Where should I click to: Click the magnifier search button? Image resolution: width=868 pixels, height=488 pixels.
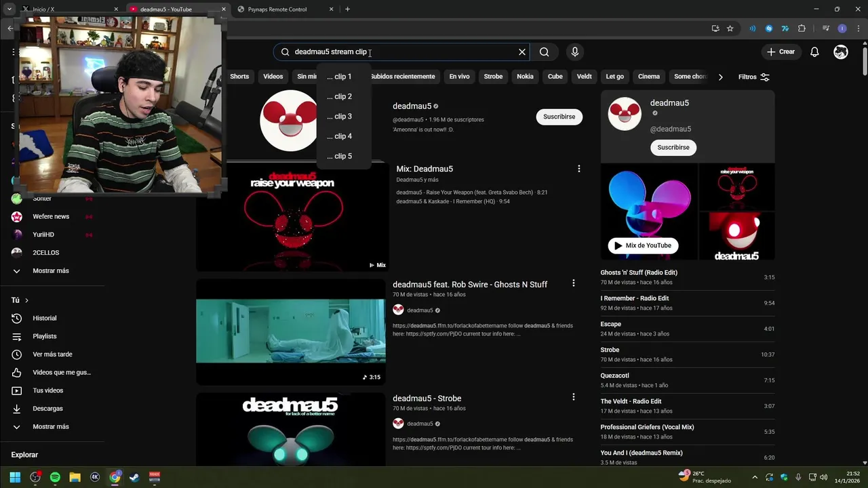[x=544, y=52]
